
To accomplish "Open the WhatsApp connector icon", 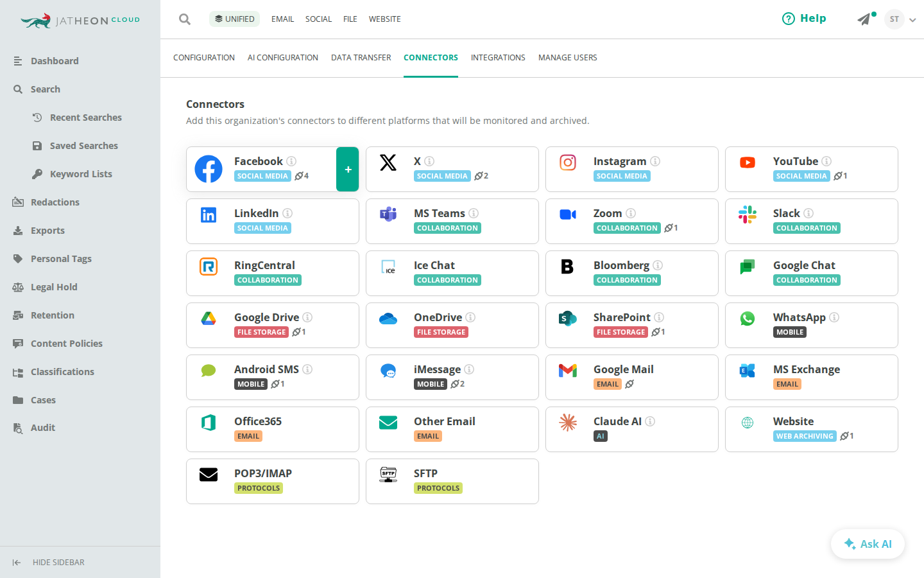I will tap(748, 319).
